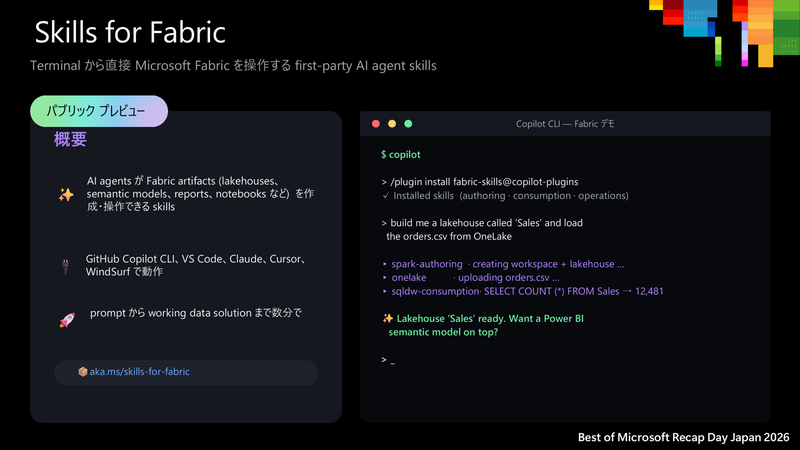Click the 'onelake' uploading orders.csv line
The height and width of the screenshot is (450, 800).
coord(471,278)
